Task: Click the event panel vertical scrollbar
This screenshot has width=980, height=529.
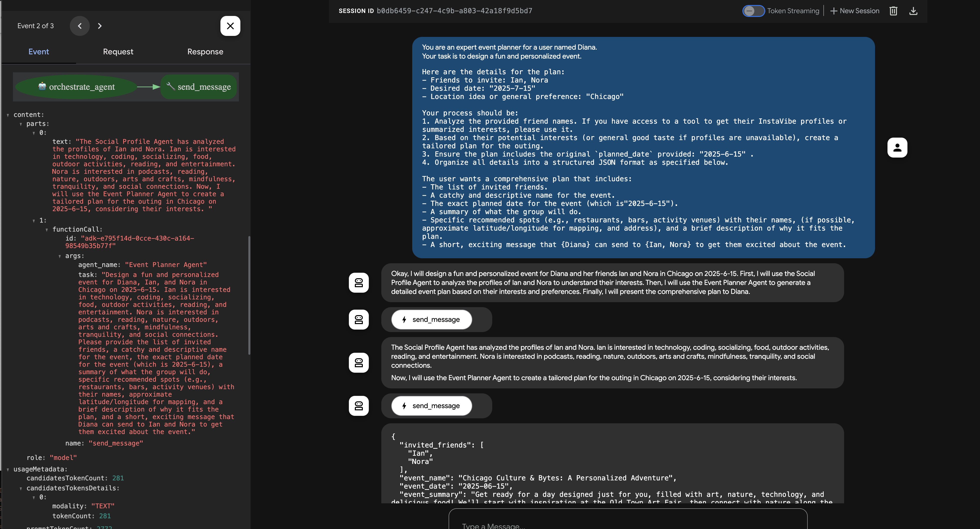Action: pos(249,295)
